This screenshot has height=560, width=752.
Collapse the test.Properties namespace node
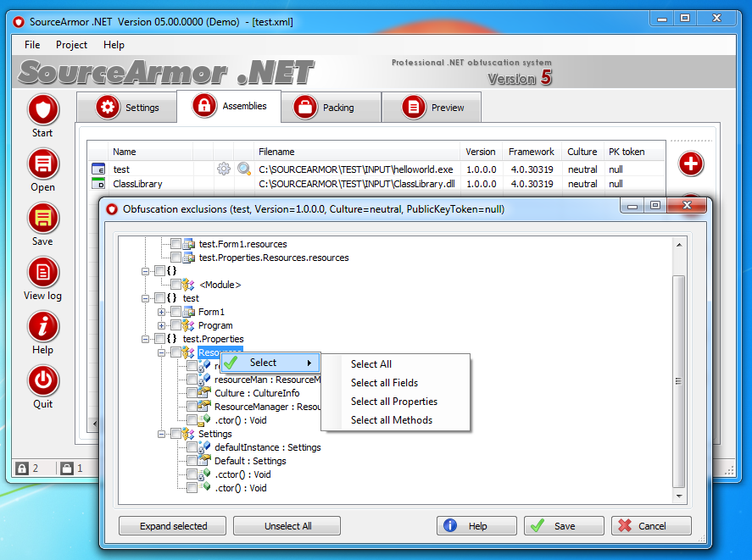pyautogui.click(x=145, y=339)
